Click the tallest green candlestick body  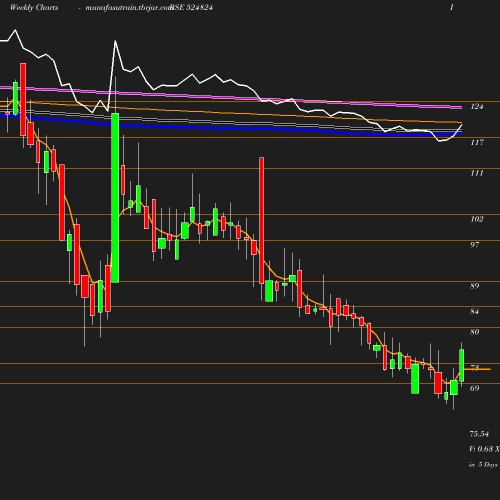(x=115, y=198)
